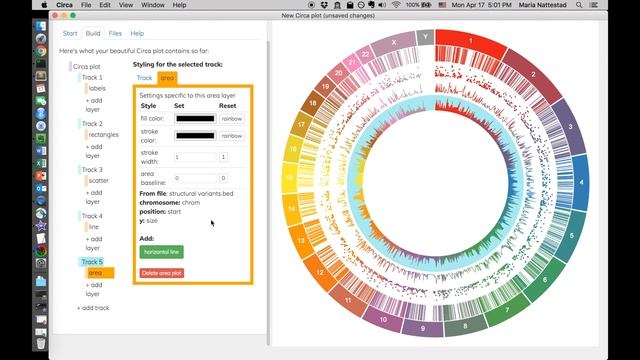
Task: Open PowerPoint from the dock
Action: pos(41,176)
